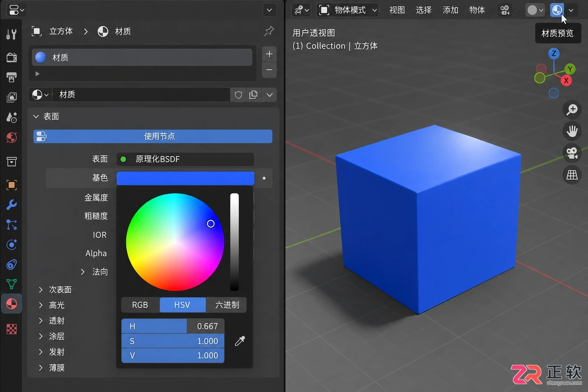Open the Scene properties icon
588x392 pixels.
(11, 117)
